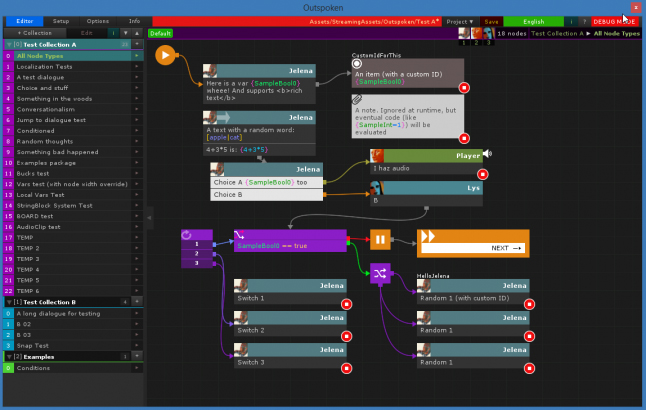Open the Options tab
The image size is (646, 410).
click(x=98, y=21)
